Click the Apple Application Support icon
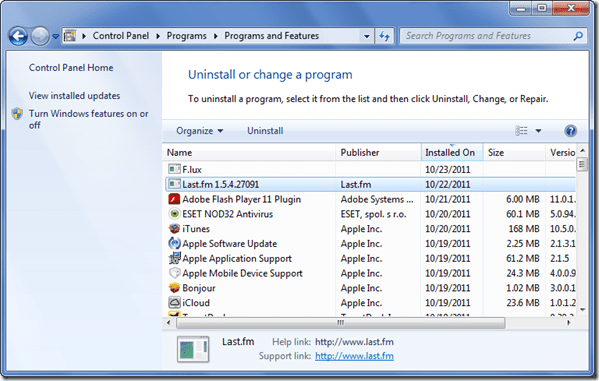 (x=174, y=258)
